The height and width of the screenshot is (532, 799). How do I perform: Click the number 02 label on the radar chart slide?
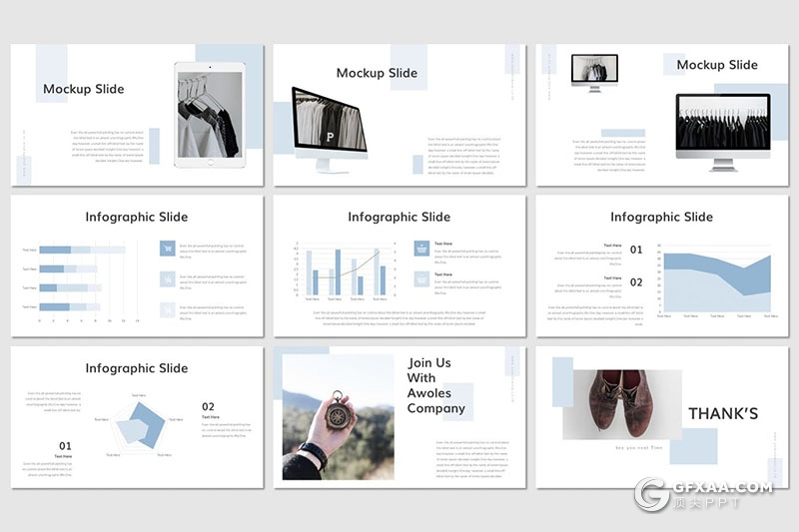208,406
